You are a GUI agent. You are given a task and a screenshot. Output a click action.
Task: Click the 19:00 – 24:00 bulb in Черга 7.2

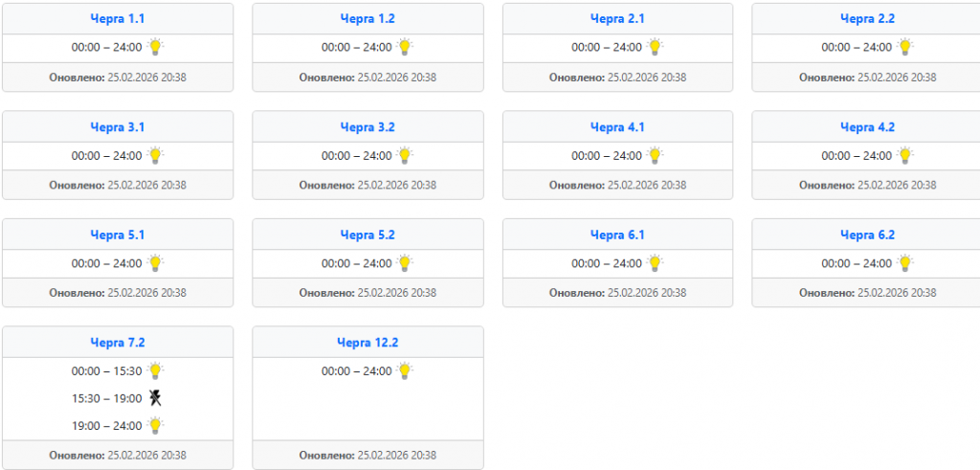tap(155, 425)
